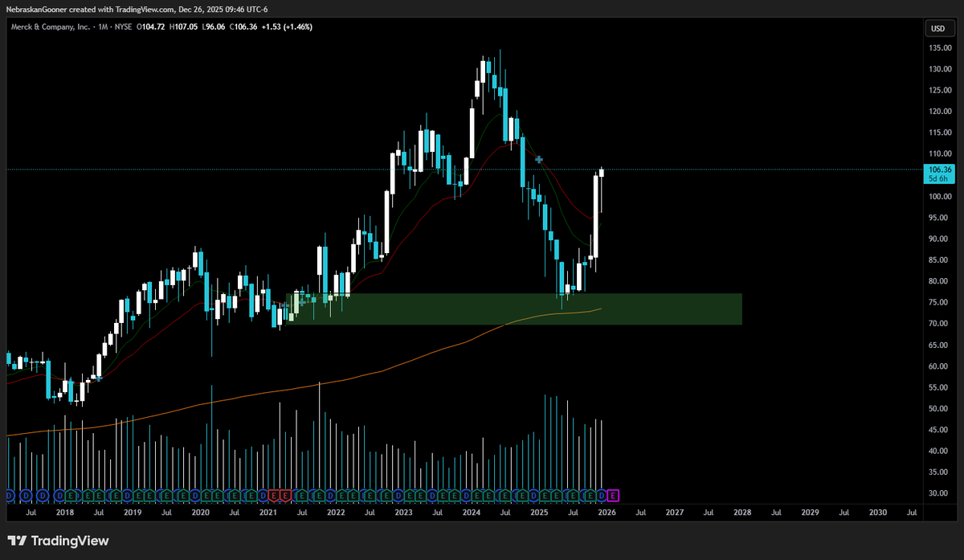Viewport: 964px width, 560px height.
Task: Click the 2019 time axis label
Action: (x=133, y=512)
